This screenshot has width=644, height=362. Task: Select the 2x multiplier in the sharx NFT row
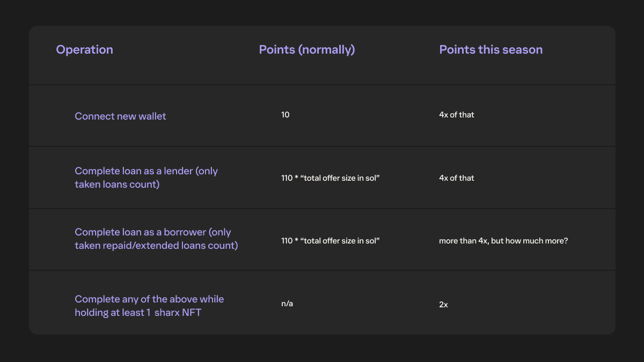(443, 304)
